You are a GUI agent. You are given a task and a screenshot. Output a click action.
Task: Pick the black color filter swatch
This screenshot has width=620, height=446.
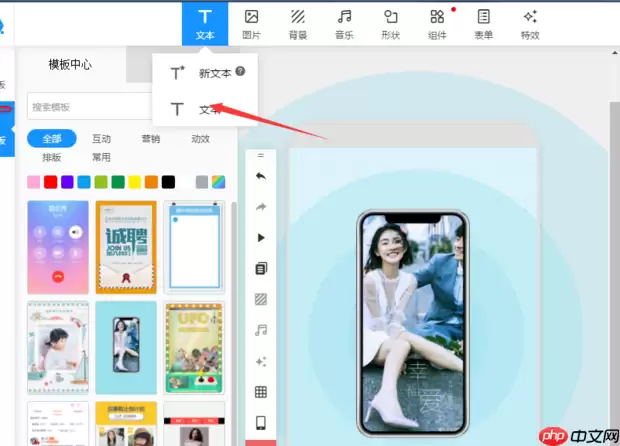pos(168,182)
